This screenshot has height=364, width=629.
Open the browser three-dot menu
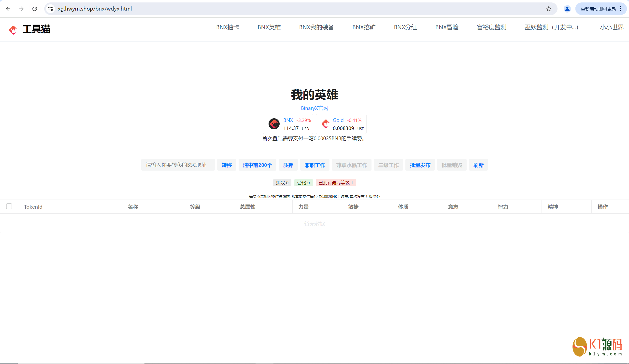pos(621,9)
